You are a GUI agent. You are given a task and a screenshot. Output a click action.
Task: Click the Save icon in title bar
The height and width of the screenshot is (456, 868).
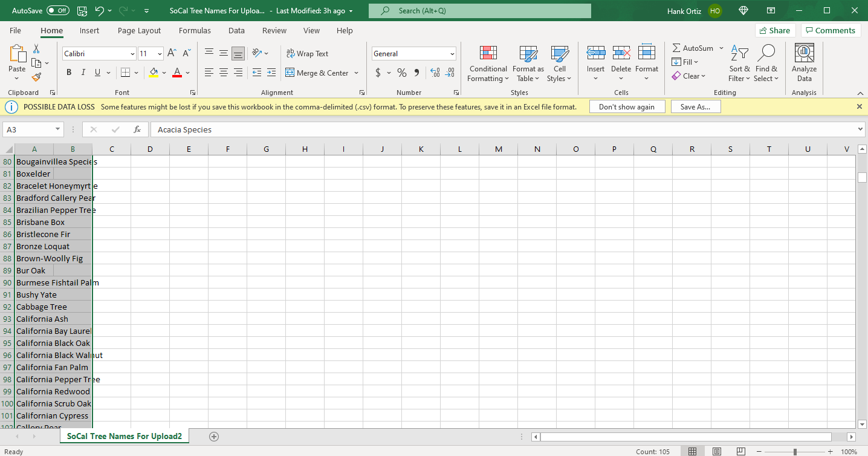(82, 11)
